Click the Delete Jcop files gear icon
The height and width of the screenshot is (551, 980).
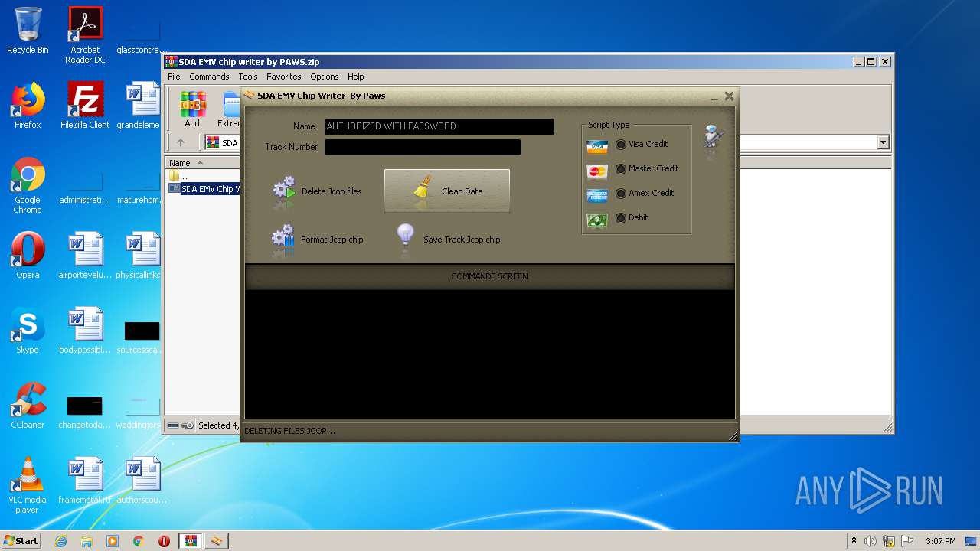pos(283,191)
